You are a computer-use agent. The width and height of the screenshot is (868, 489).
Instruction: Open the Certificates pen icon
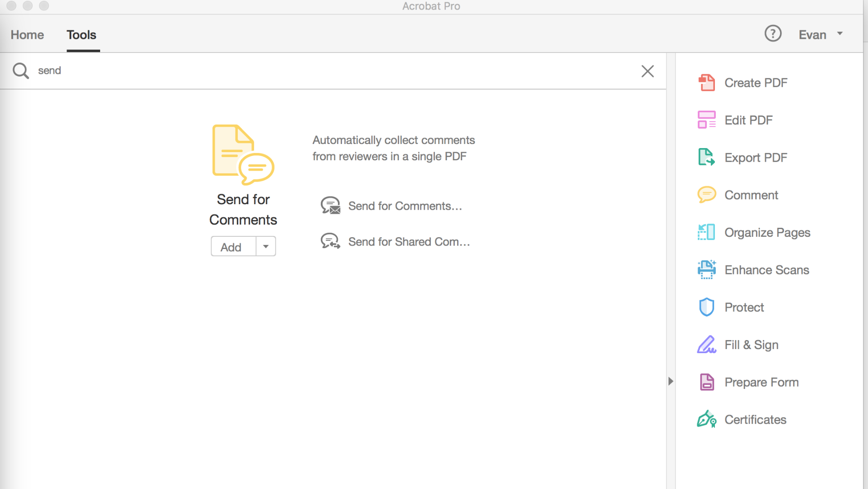pos(706,419)
